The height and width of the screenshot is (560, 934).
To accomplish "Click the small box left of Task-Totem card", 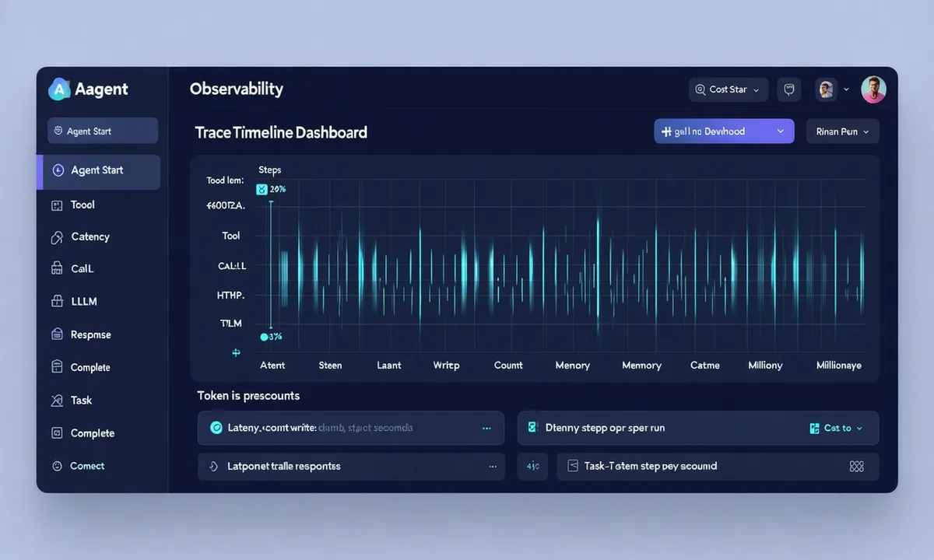I will point(532,467).
